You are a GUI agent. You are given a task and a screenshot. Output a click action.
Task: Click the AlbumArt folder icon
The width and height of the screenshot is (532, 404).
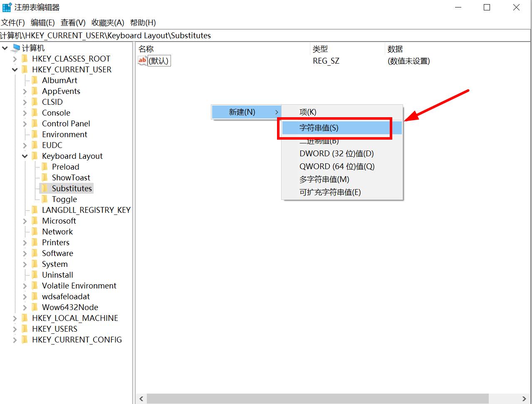[x=35, y=80]
